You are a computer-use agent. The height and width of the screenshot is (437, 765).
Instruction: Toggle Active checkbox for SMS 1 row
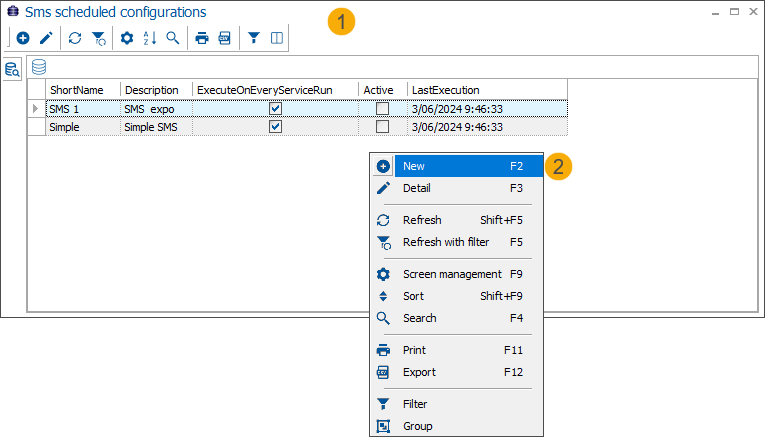click(382, 108)
